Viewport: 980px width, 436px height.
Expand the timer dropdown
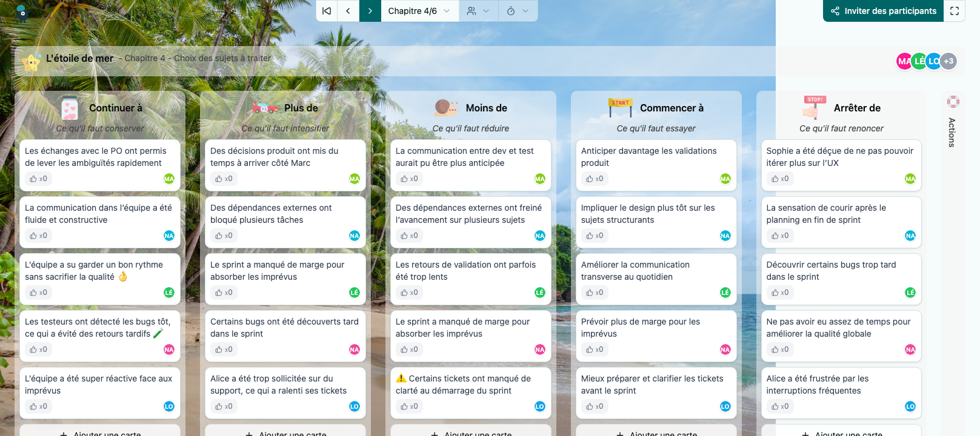point(518,11)
